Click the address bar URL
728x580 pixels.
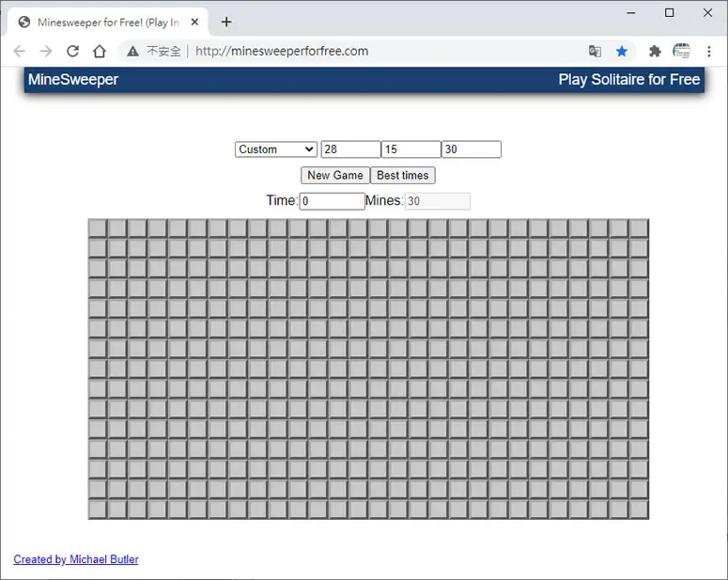pos(282,51)
